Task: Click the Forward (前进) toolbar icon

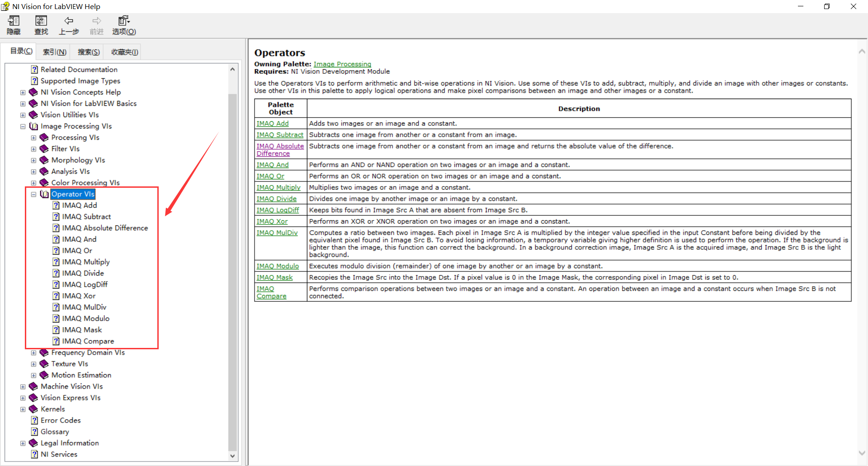Action: (96, 21)
